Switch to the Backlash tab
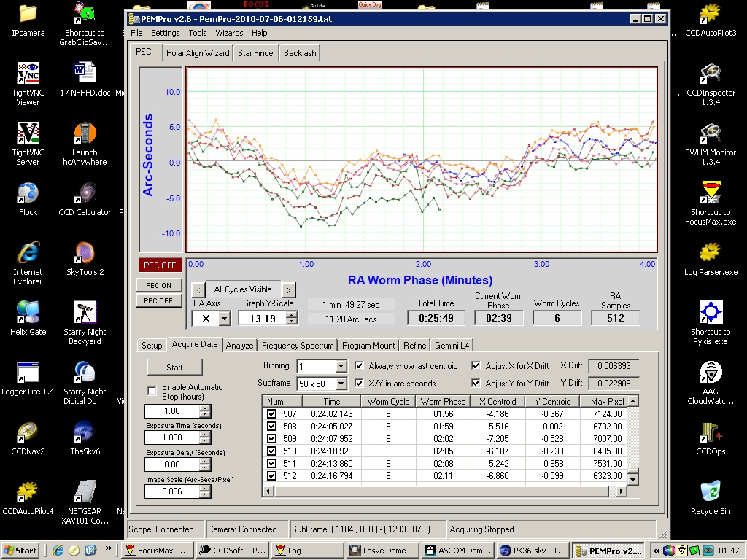The height and width of the screenshot is (560, 747). point(300,52)
